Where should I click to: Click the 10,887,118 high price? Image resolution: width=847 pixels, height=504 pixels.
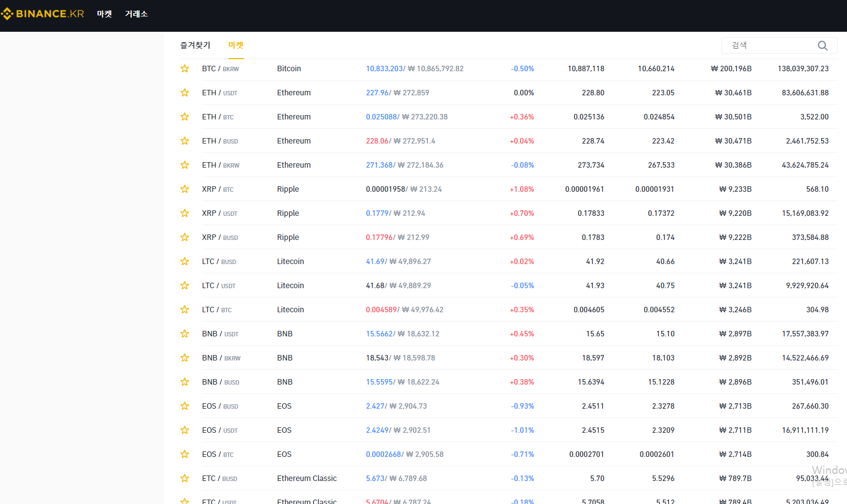pos(586,68)
